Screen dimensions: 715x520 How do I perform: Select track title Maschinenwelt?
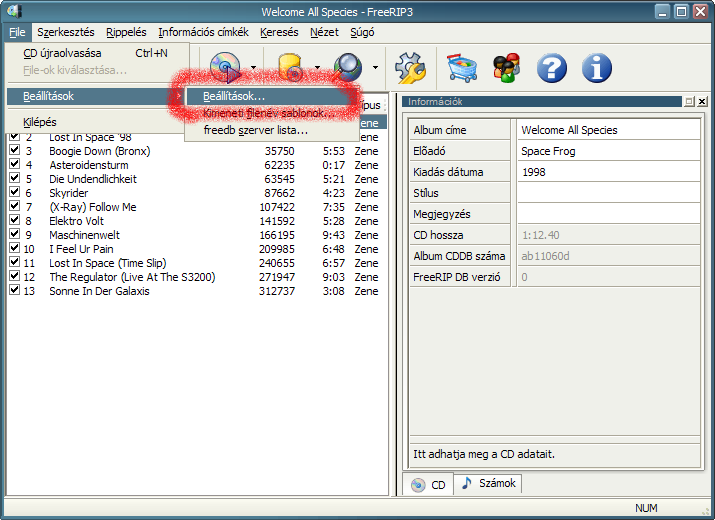[x=84, y=235]
